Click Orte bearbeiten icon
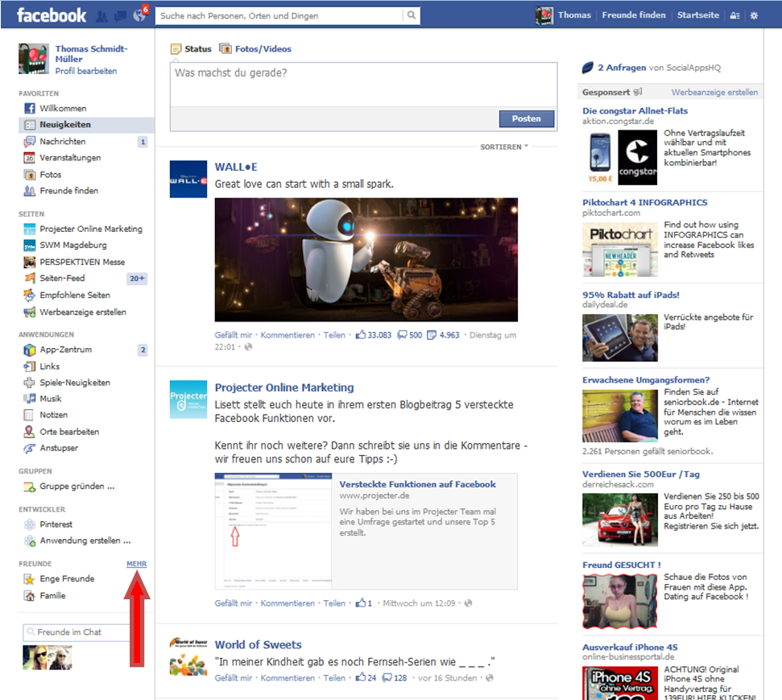Image resolution: width=782 pixels, height=700 pixels. [30, 432]
